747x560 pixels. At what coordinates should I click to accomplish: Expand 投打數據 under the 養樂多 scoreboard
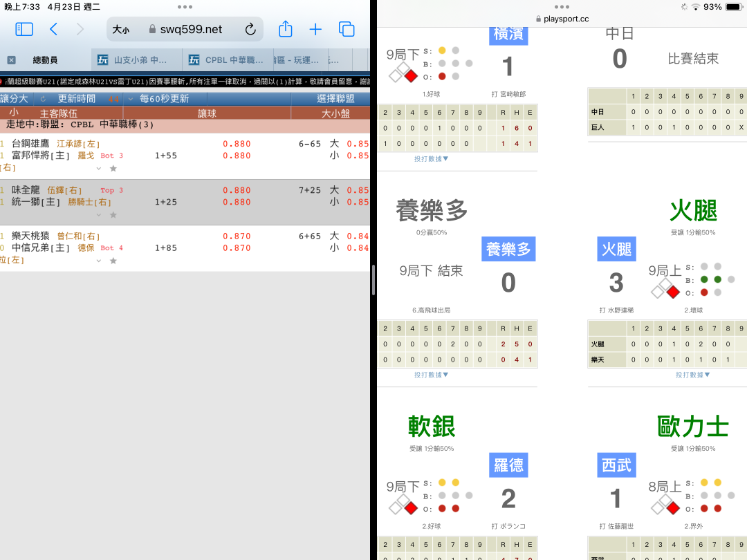pos(431,375)
